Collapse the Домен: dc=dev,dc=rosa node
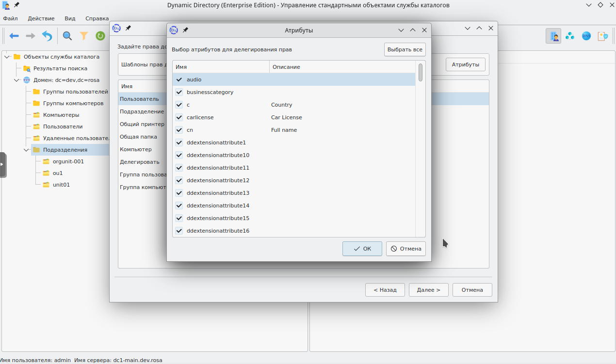 pos(16,80)
